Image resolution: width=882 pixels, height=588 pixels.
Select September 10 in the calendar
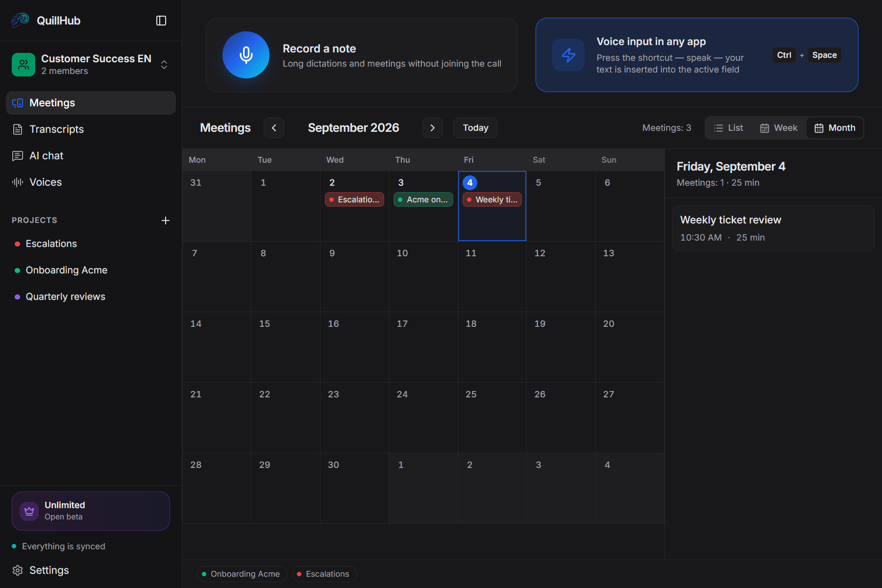click(x=423, y=276)
